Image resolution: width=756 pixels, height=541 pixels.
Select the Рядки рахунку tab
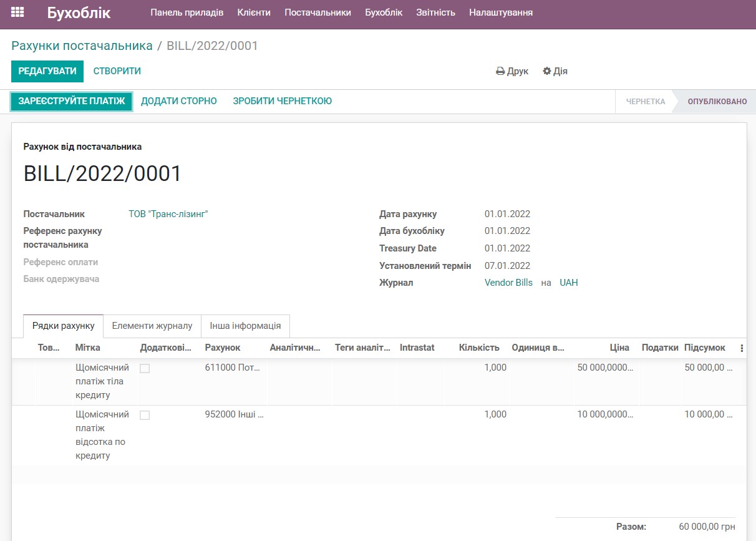[62, 326]
